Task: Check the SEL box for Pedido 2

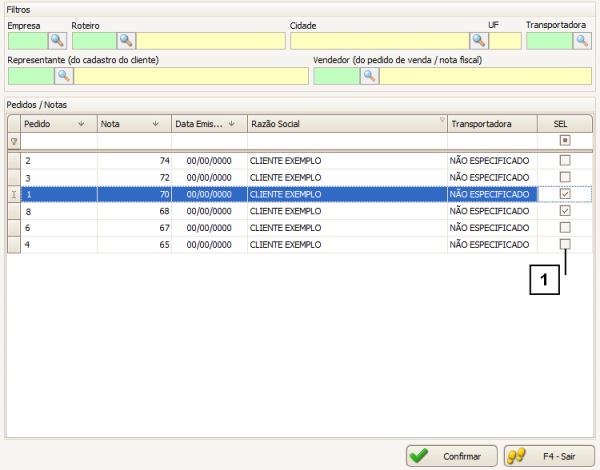Action: [x=565, y=161]
